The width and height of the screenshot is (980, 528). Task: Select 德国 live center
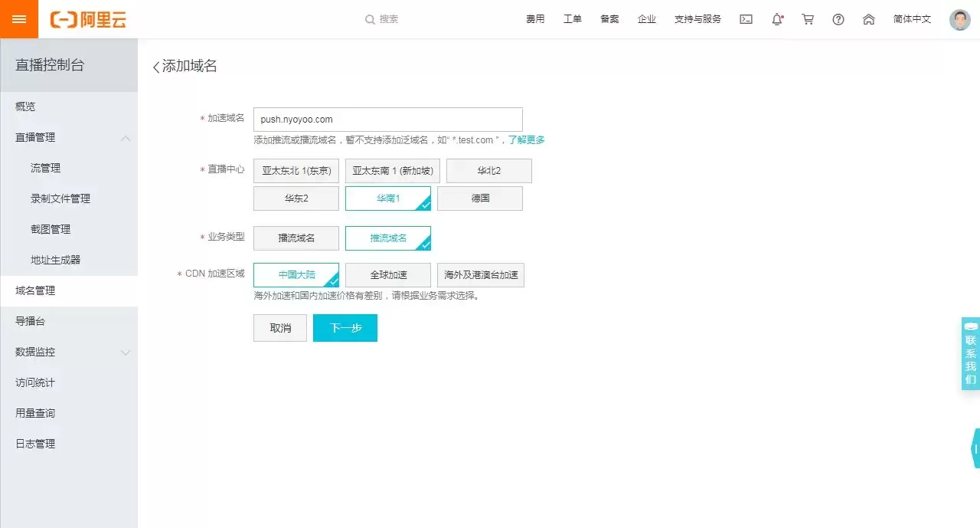coord(480,198)
